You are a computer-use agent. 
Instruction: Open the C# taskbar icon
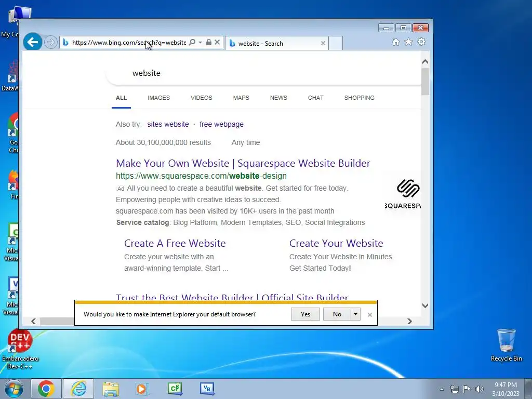coord(175,389)
